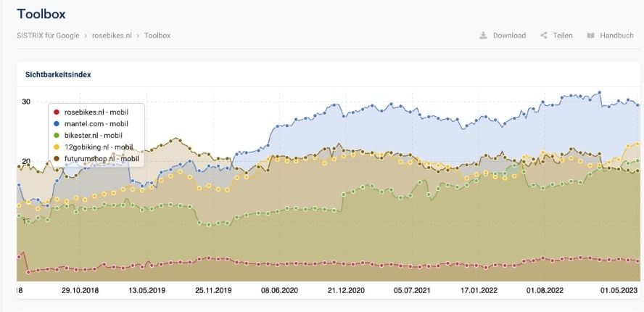Click the Teilen share icon
This screenshot has width=644, height=312.
point(544,36)
